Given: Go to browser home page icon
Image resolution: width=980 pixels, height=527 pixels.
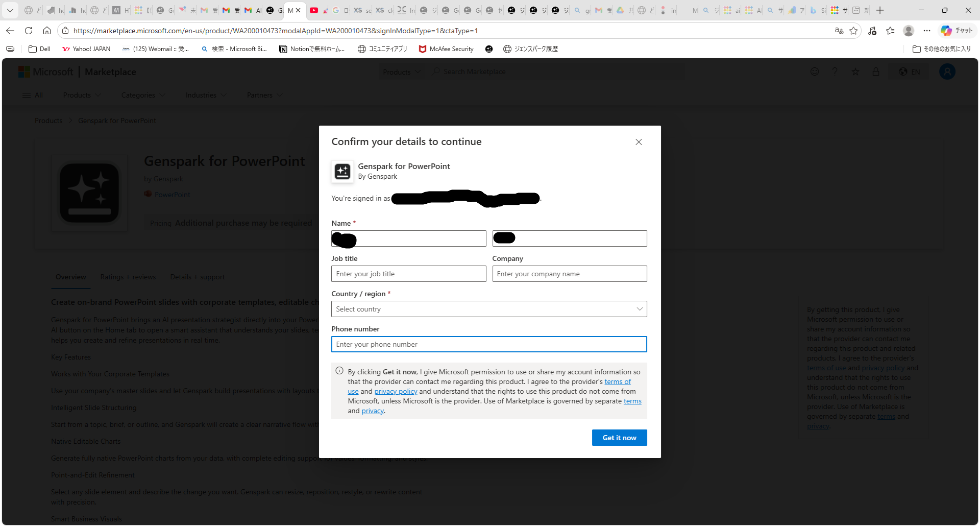Looking at the screenshot, I should click(47, 31).
